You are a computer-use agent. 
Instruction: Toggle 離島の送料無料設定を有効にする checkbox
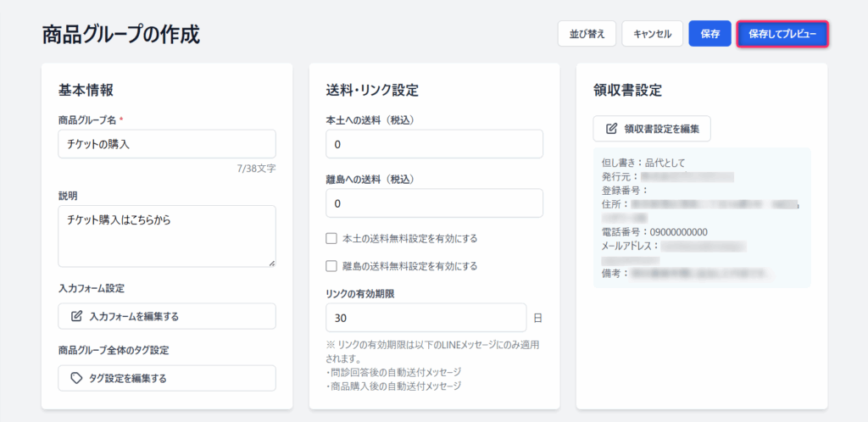[x=331, y=265]
